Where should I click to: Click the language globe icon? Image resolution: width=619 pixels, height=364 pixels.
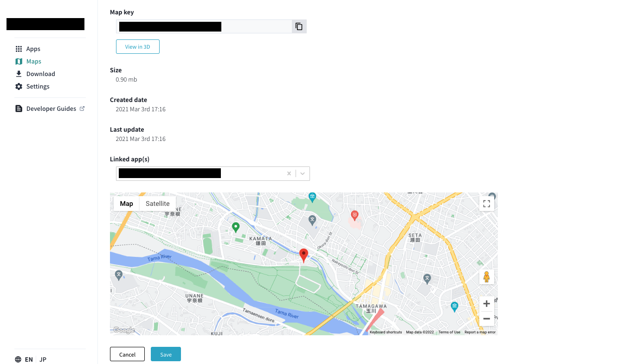[x=17, y=359]
